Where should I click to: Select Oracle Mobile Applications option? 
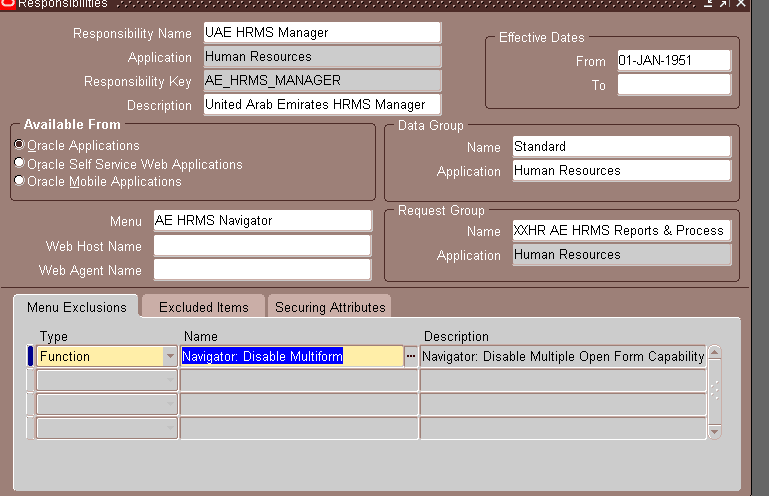19,181
